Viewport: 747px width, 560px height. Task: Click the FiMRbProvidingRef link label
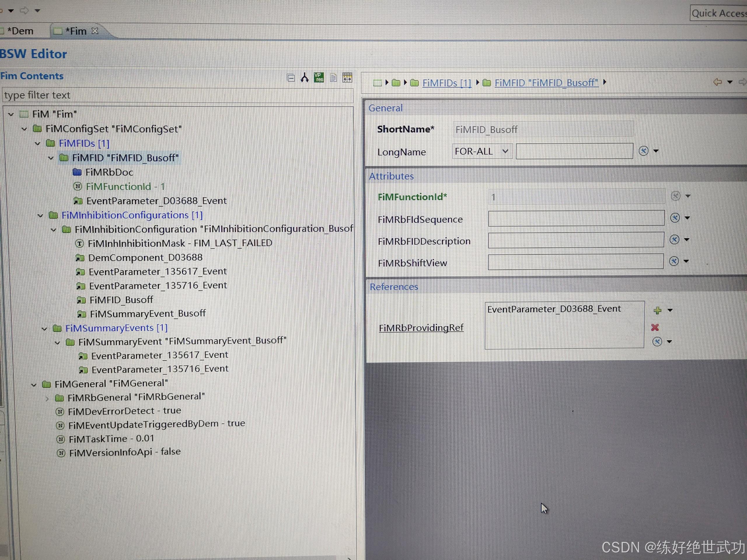coord(421,328)
